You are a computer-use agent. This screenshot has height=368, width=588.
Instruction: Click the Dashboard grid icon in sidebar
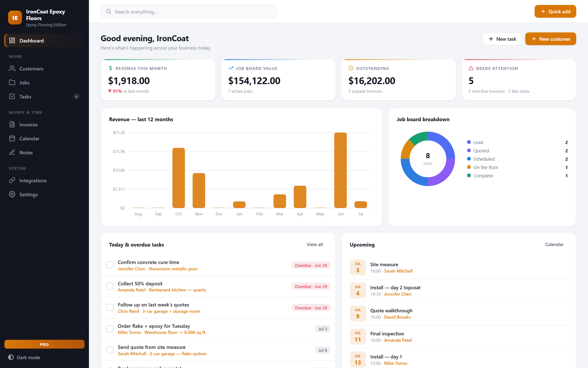pos(12,40)
